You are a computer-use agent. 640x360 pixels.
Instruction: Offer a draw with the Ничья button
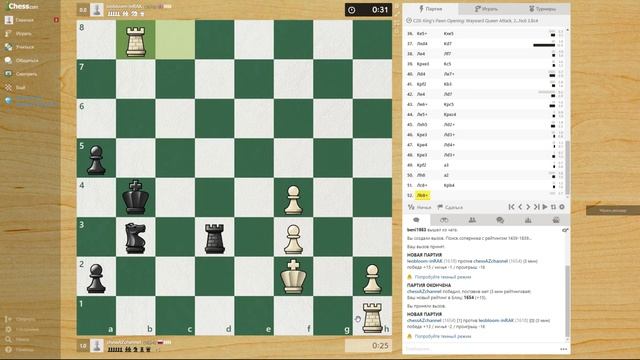(420, 207)
